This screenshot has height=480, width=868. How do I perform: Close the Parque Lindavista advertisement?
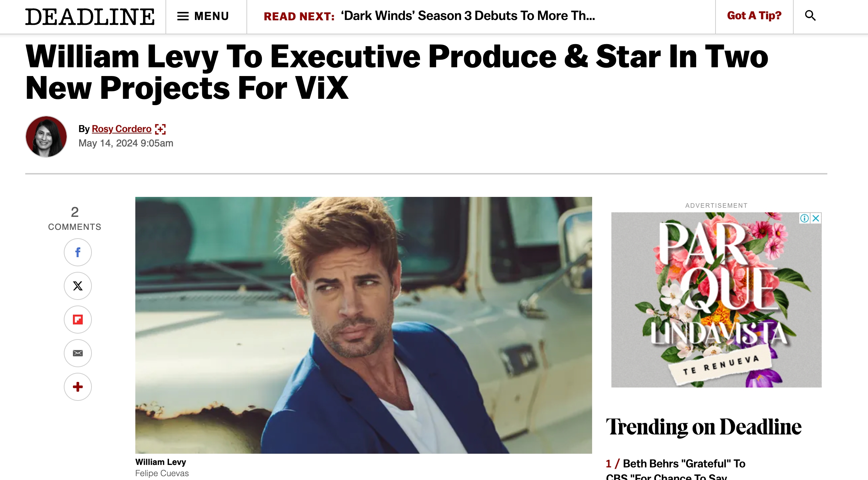(x=816, y=218)
